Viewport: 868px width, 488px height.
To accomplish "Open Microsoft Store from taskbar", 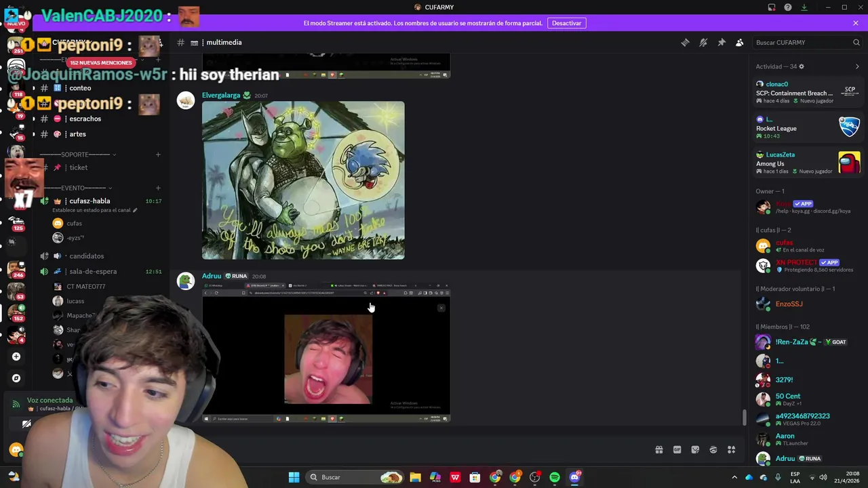I will 475,477.
